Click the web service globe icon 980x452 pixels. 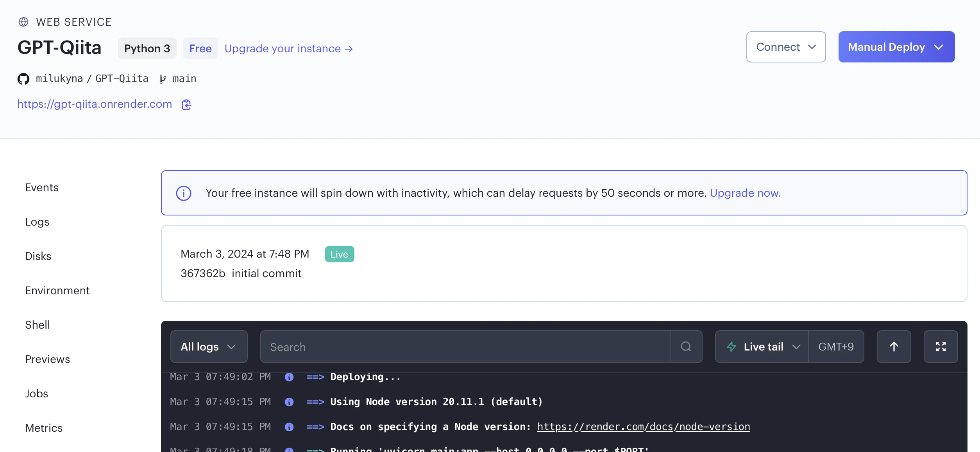[23, 22]
